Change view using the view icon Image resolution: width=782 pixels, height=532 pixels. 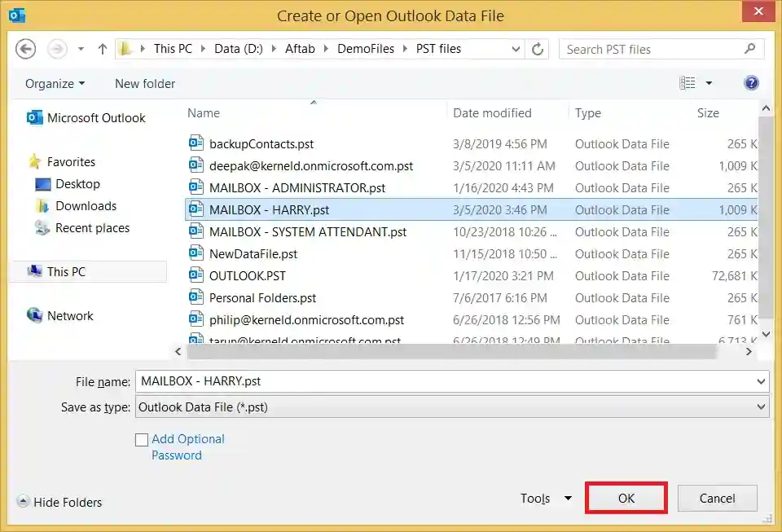point(688,83)
